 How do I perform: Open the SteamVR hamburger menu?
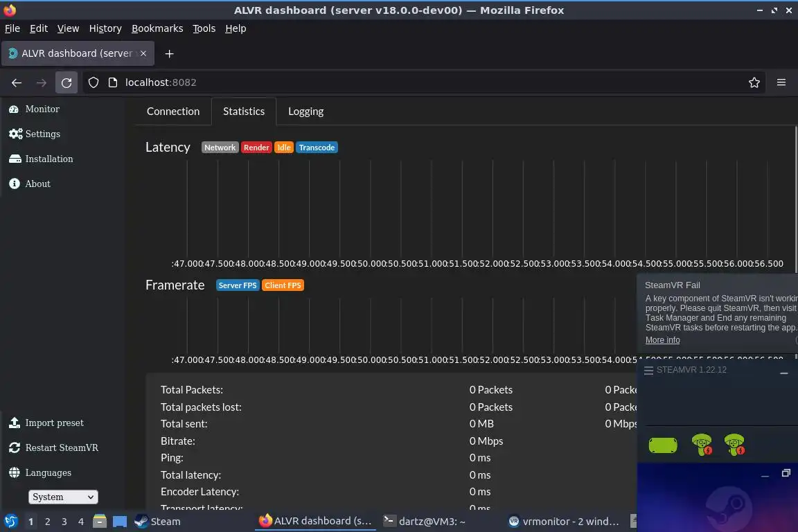pos(648,370)
